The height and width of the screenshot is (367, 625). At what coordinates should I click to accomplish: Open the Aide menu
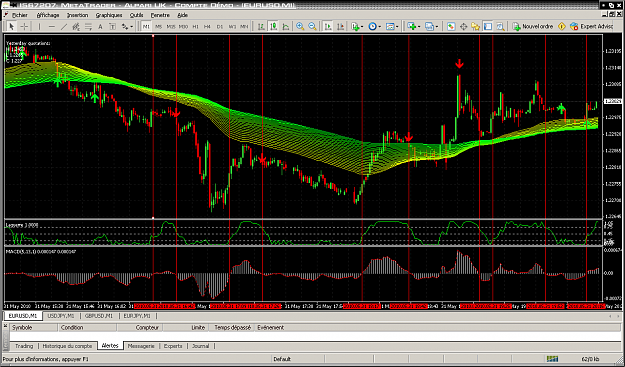[182, 15]
